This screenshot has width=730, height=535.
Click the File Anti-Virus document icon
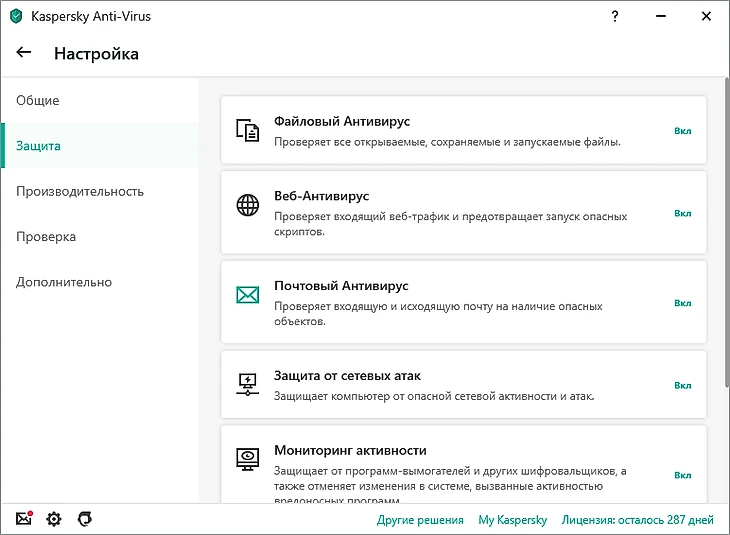247,130
